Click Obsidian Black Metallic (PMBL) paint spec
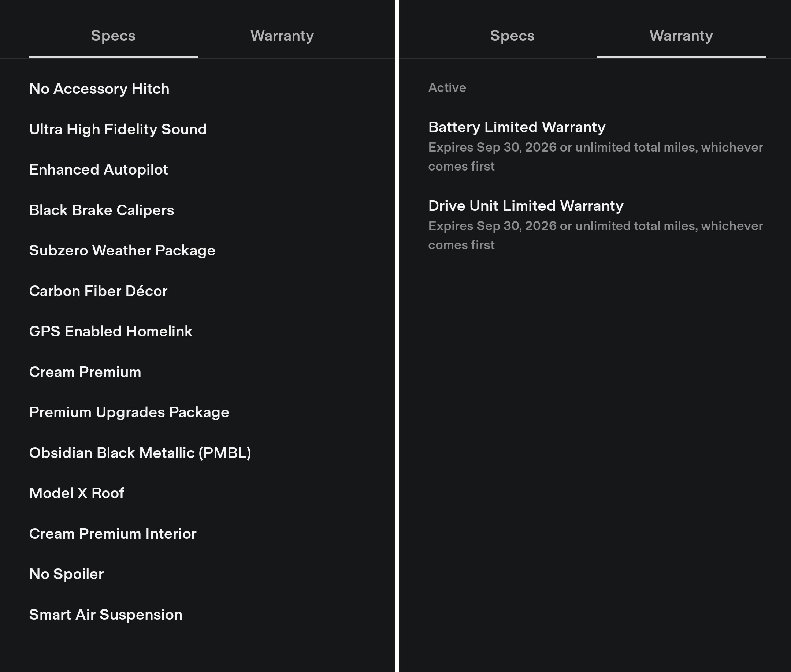Image resolution: width=791 pixels, height=672 pixels. 140,452
